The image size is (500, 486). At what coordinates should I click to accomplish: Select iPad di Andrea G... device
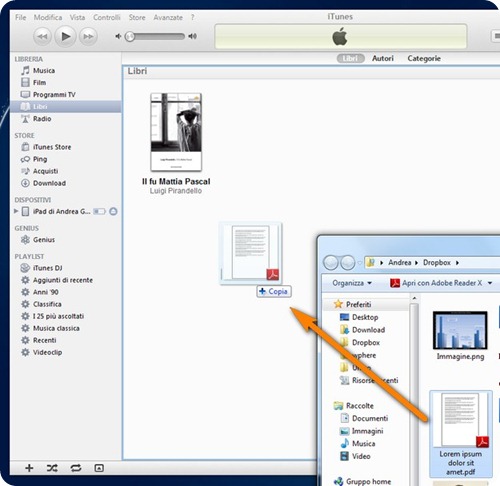tap(61, 211)
